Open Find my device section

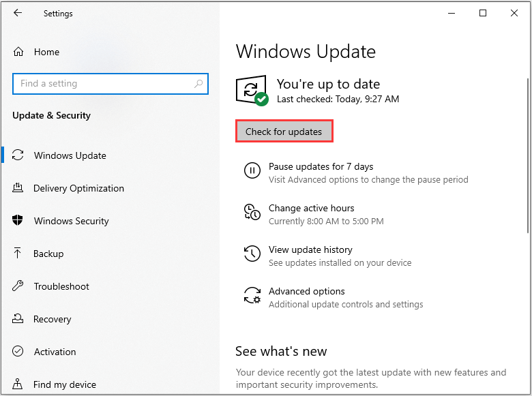(x=65, y=384)
